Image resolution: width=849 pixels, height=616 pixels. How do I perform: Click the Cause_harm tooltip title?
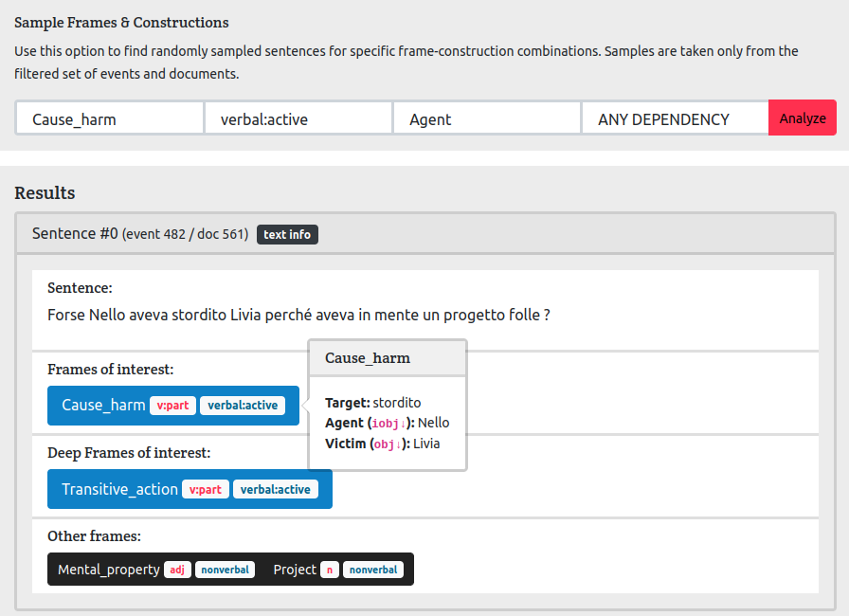368,357
